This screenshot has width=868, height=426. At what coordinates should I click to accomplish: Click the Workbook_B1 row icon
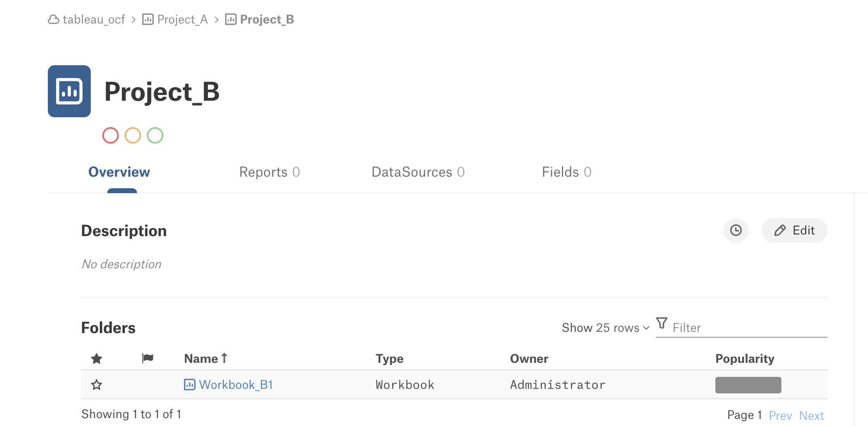coord(189,385)
